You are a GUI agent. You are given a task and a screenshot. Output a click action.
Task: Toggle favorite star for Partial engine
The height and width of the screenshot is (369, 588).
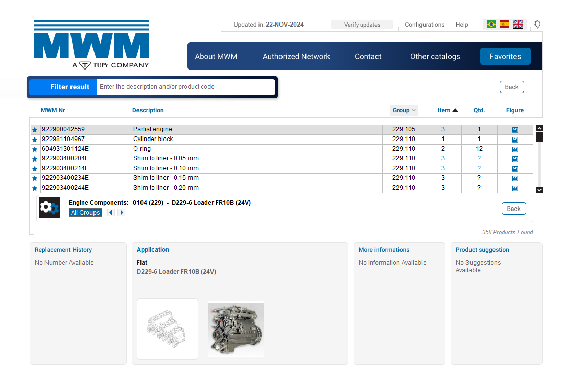point(34,129)
